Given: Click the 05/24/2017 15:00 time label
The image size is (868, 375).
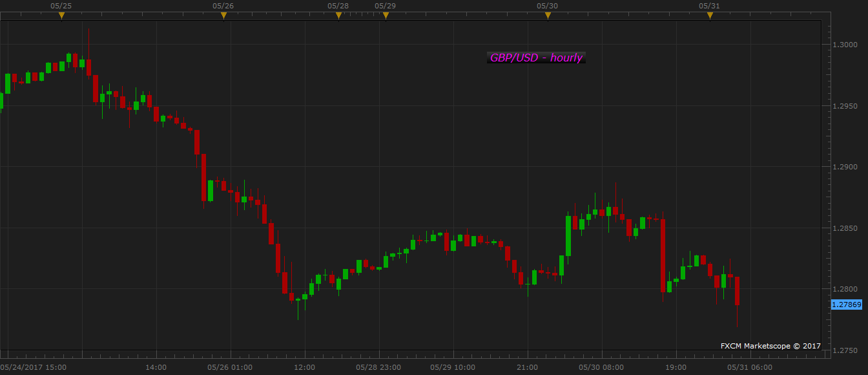Looking at the screenshot, I should pyautogui.click(x=33, y=367).
